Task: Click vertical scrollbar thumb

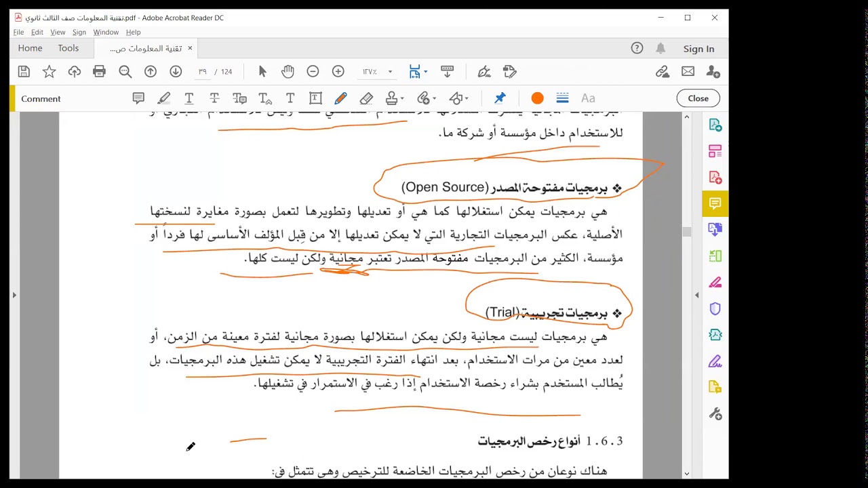Action: tap(686, 232)
